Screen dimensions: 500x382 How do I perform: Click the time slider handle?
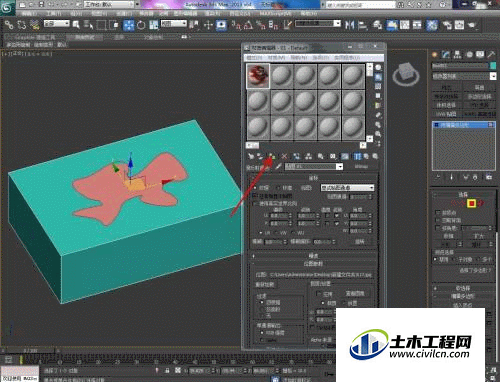tap(30, 351)
